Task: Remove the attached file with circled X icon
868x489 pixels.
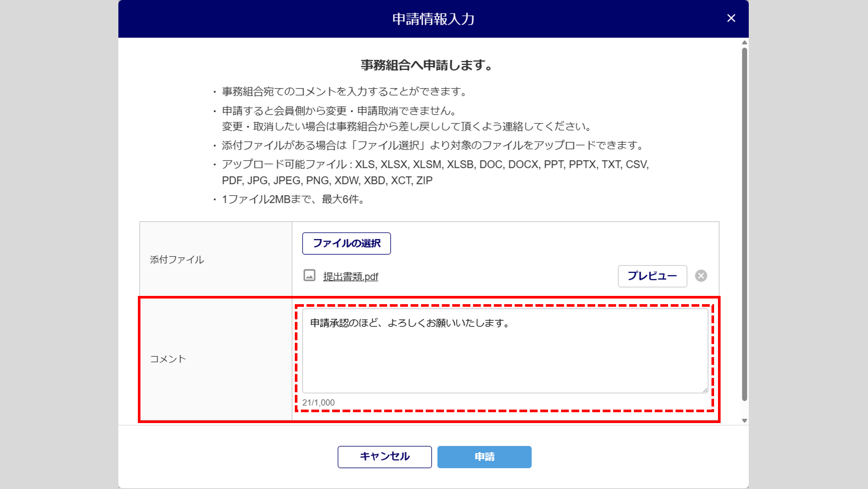Action: pos(701,276)
